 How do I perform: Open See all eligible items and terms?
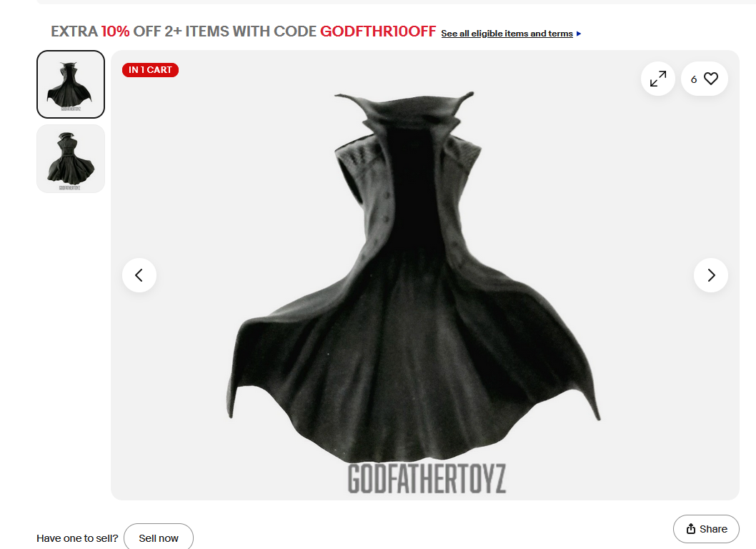click(x=507, y=34)
